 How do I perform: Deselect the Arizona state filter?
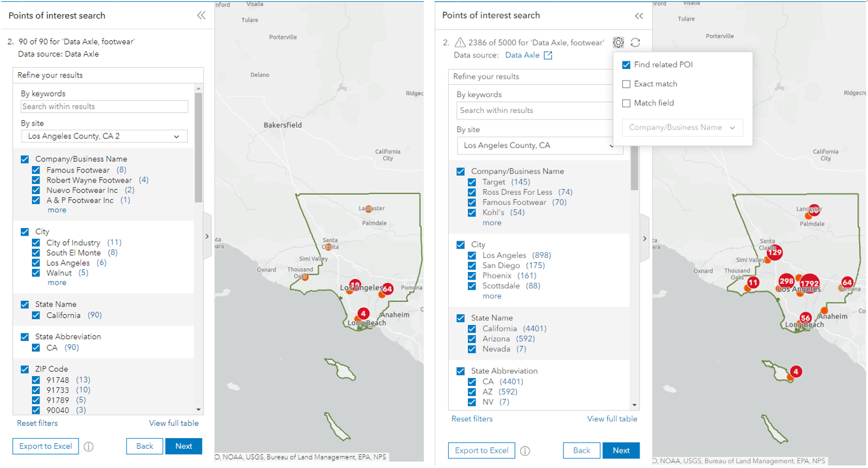coord(472,338)
